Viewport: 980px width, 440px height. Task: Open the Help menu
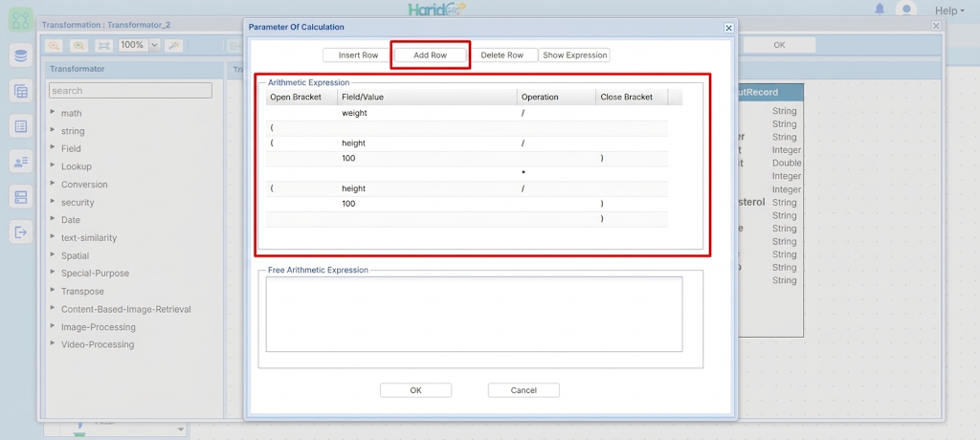pyautogui.click(x=949, y=11)
